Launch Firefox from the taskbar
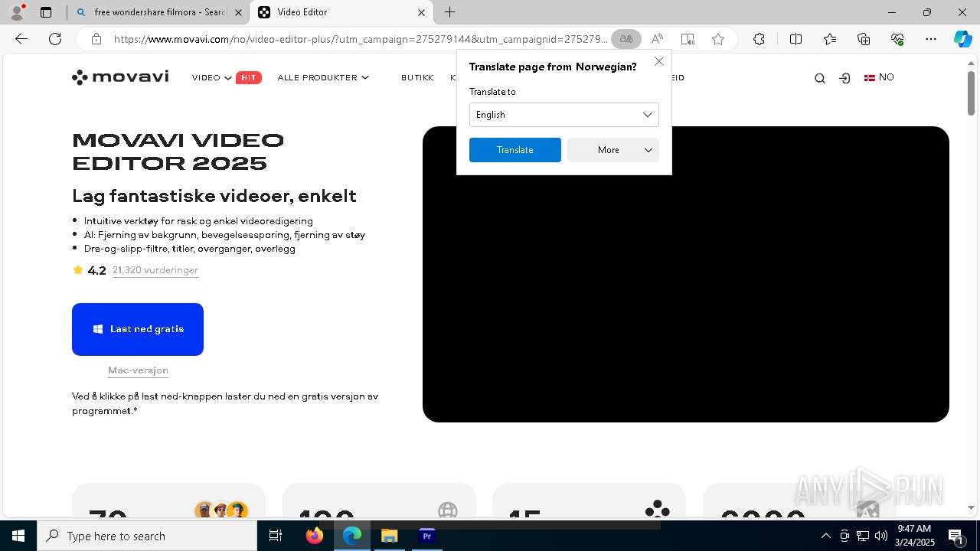The width and height of the screenshot is (980, 551). click(314, 536)
